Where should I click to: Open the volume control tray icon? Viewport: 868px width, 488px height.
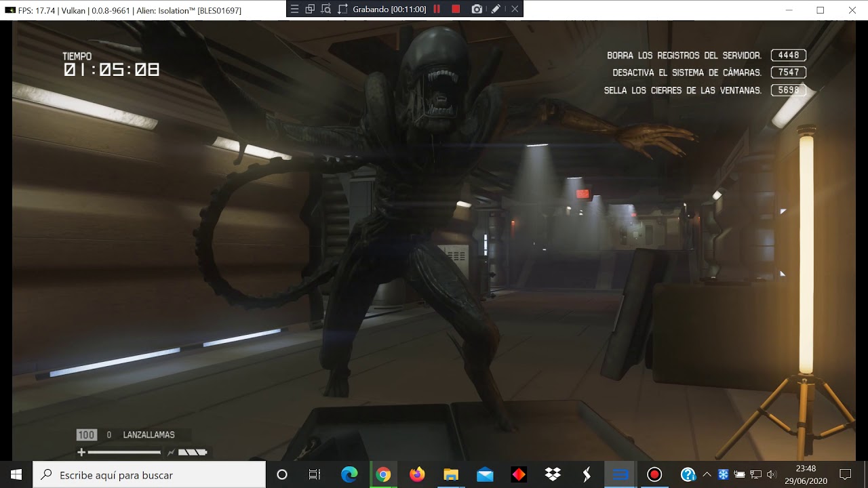point(771,474)
